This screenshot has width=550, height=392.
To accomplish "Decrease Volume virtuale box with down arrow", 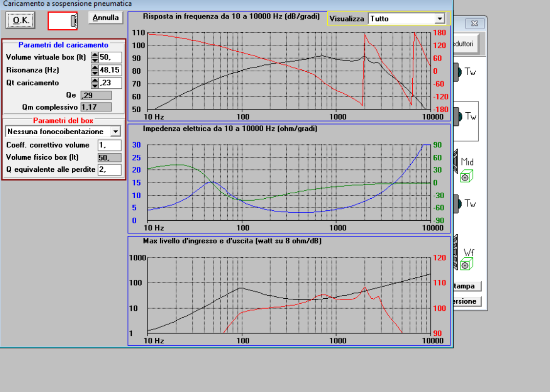I will coord(95,60).
